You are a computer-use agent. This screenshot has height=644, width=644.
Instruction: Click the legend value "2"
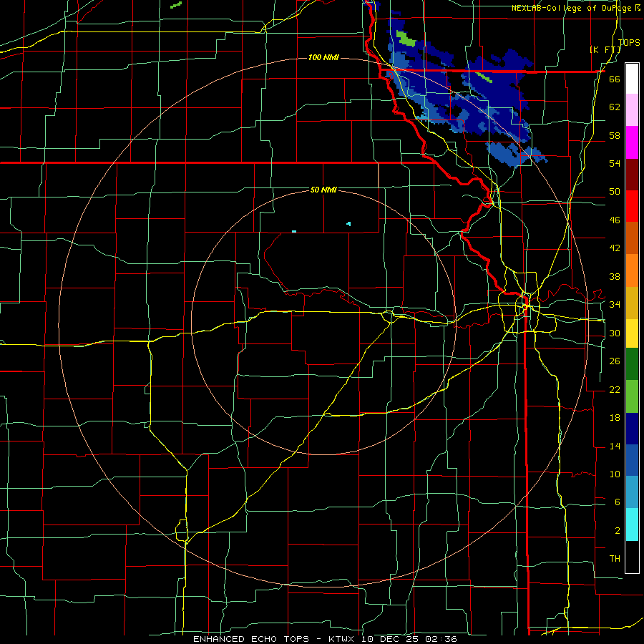[618, 531]
